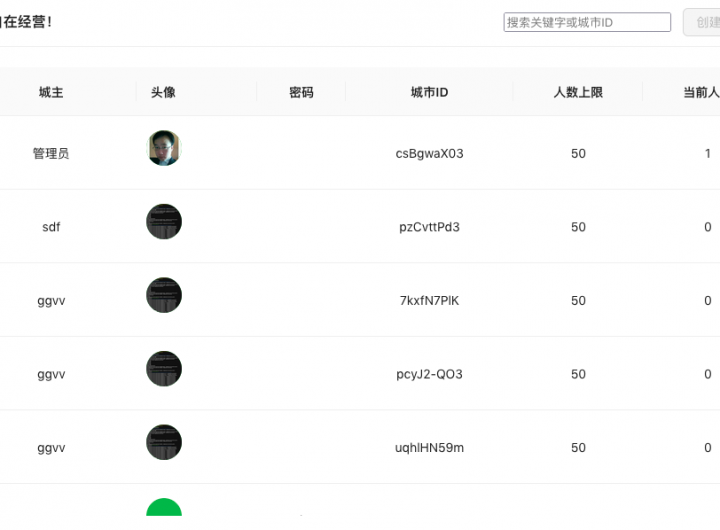Click the 人数上限 column header

[x=578, y=92]
